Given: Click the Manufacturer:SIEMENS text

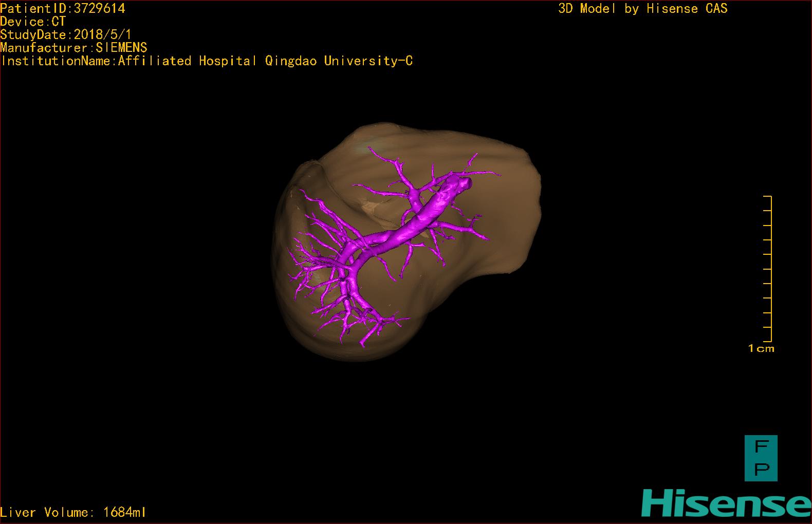Looking at the screenshot, I should point(73,48).
